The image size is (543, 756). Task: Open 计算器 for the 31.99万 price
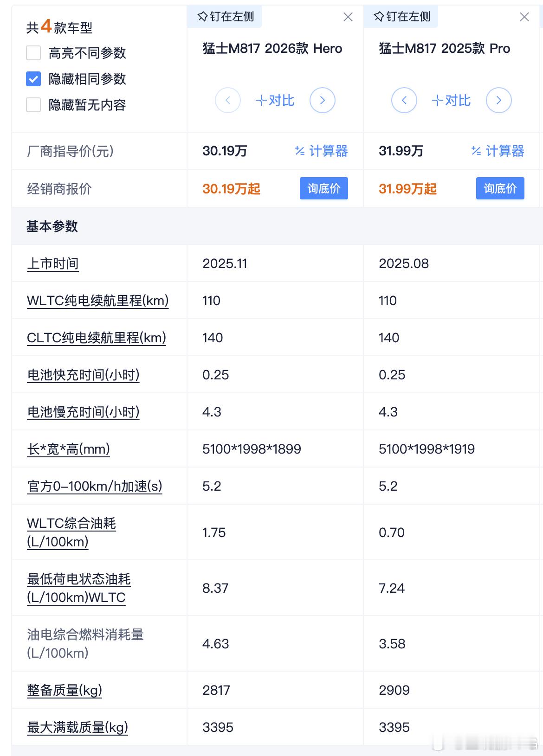(498, 151)
